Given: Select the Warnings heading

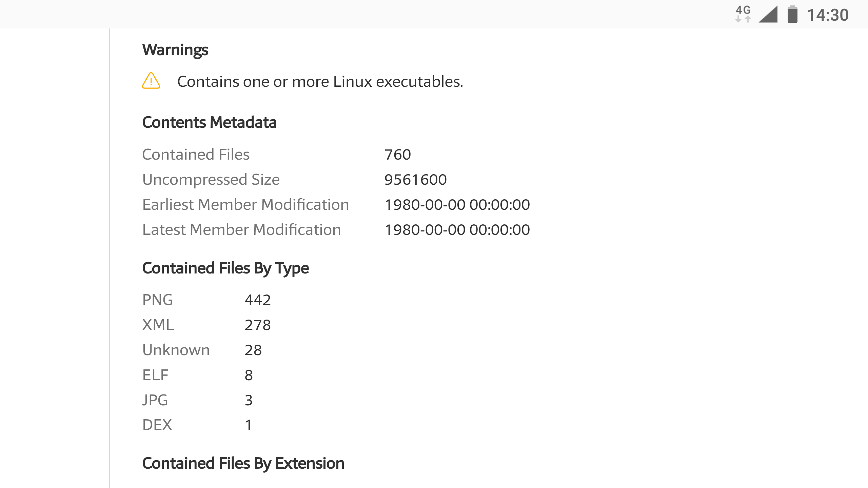Looking at the screenshot, I should coord(175,50).
